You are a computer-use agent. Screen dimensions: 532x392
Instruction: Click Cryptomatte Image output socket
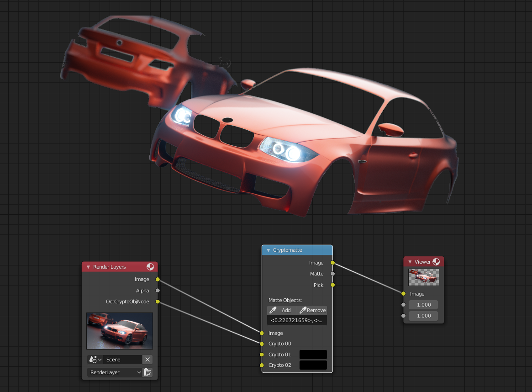[x=333, y=263]
